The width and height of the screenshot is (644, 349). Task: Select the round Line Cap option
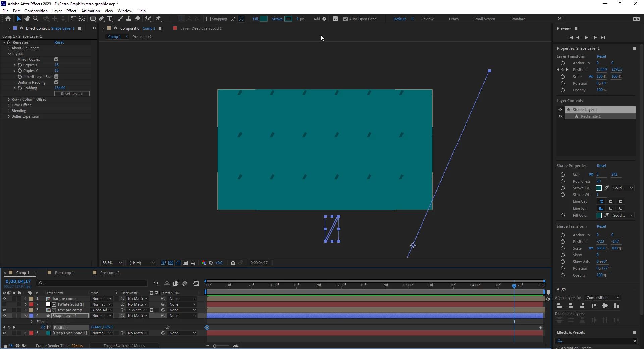click(x=611, y=201)
